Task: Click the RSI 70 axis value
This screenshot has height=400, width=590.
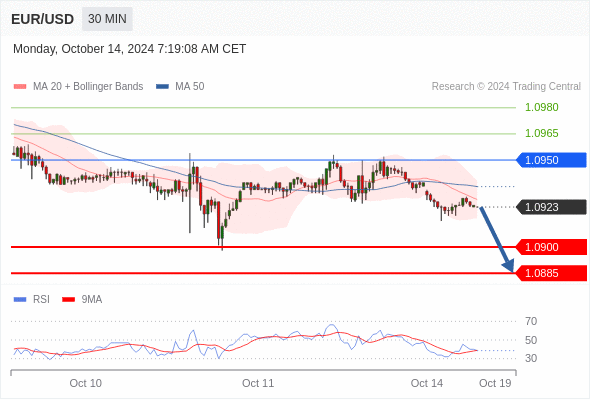Action: tap(531, 321)
